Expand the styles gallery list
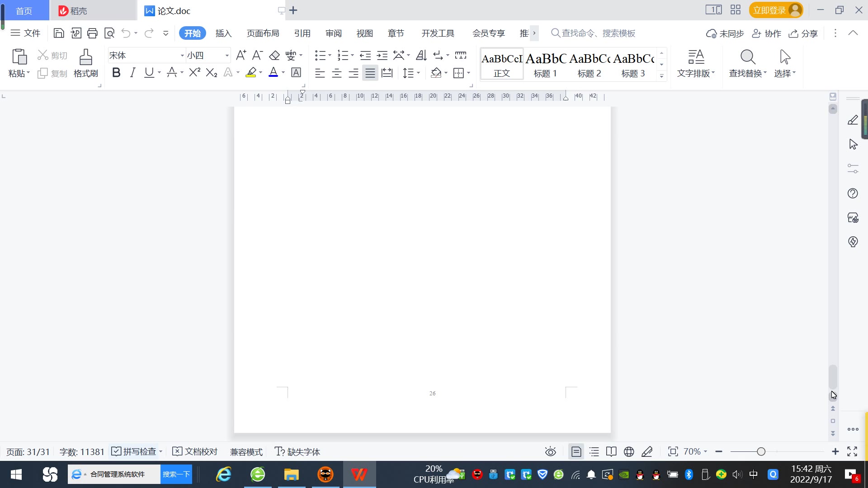Screen dimensions: 868x488 [x=661, y=76]
